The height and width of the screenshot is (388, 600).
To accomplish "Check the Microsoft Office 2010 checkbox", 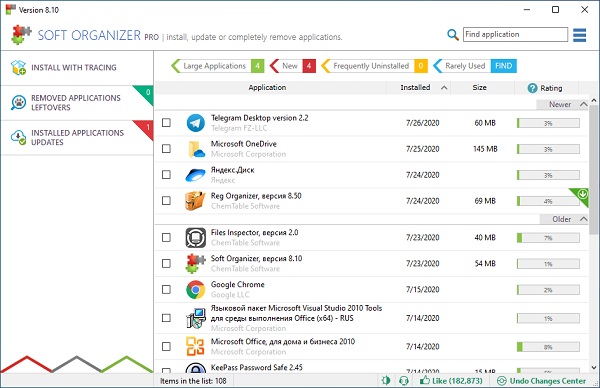I will [166, 346].
